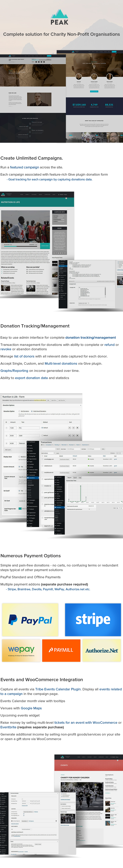Click the 88,531 statistic
This screenshot has height=868, width=123.
[109, 105]
